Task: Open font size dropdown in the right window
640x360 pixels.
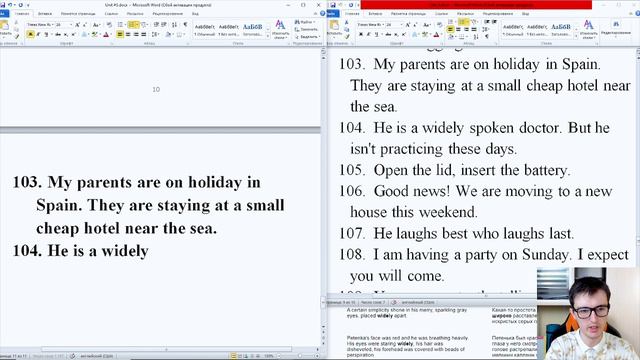Action: click(x=402, y=25)
